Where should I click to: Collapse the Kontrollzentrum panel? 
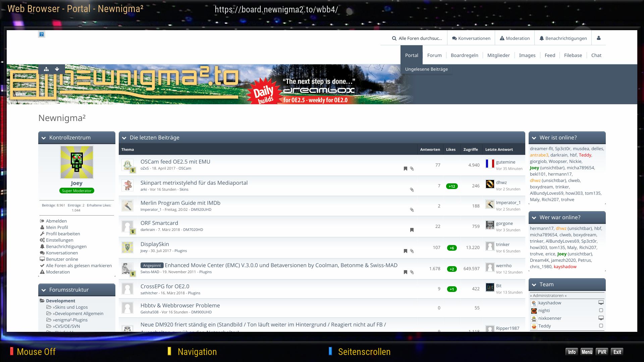click(44, 138)
